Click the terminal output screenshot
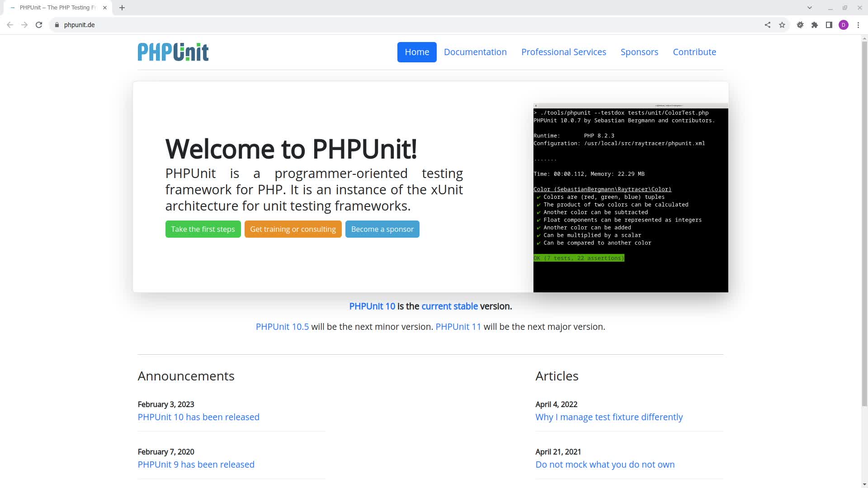Screen dimensions: 868x488 (631, 197)
